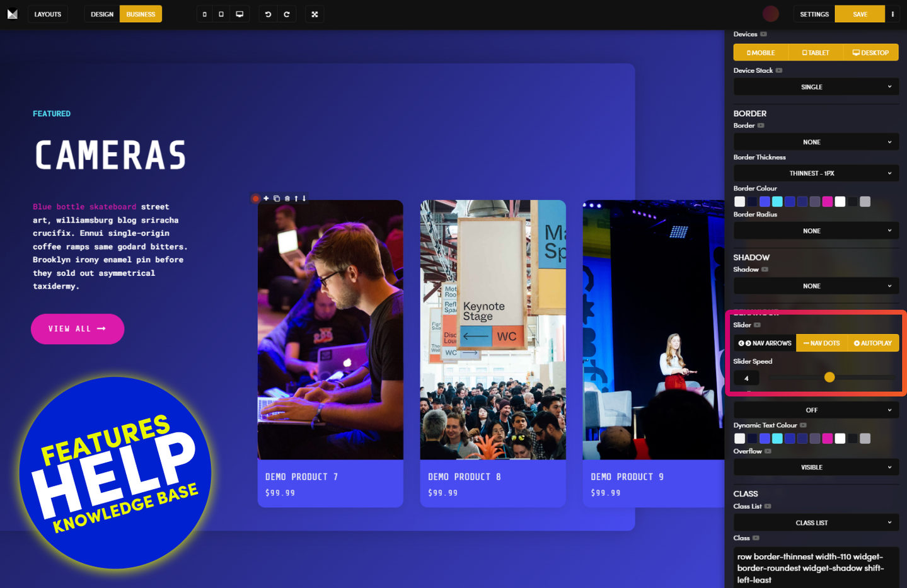Toggle fullscreen expand icon
907x588 pixels.
point(315,14)
